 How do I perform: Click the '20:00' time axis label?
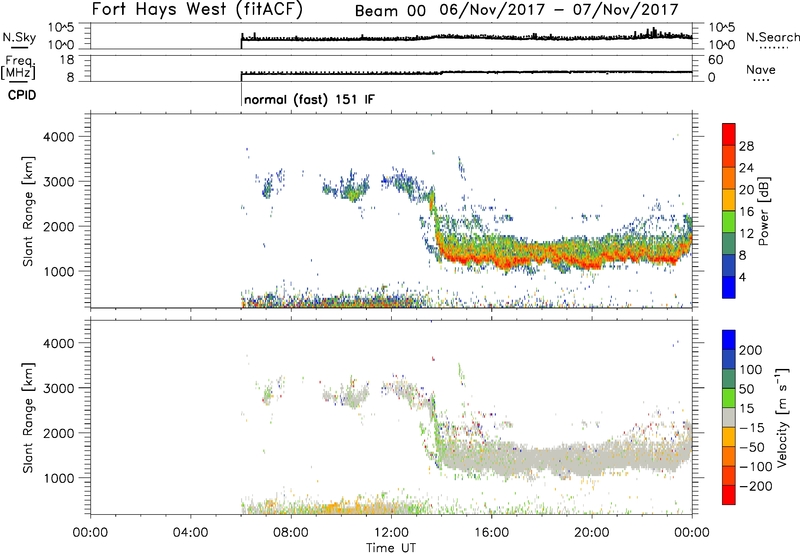pyautogui.click(x=592, y=533)
